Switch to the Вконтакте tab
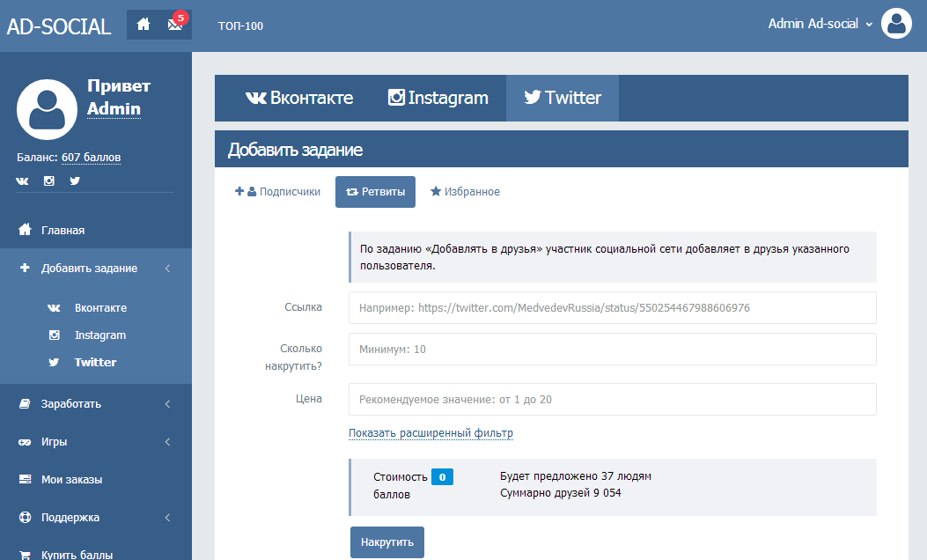The image size is (927, 560). 299,98
